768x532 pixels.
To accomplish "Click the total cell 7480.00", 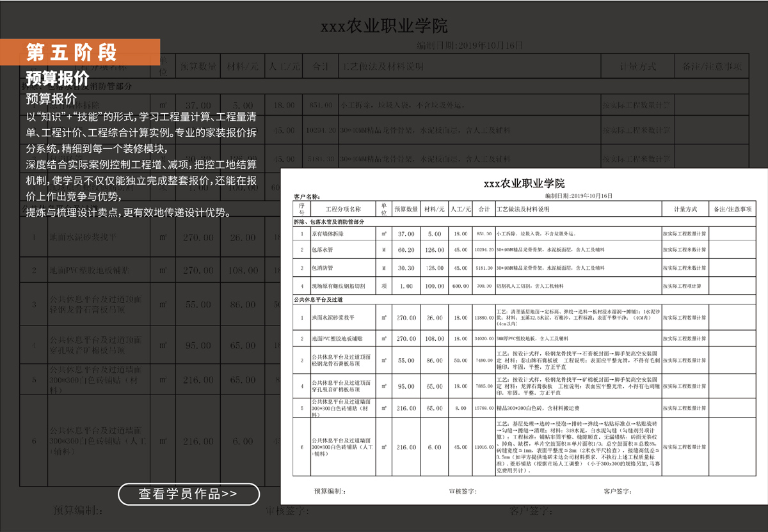I will click(484, 360).
